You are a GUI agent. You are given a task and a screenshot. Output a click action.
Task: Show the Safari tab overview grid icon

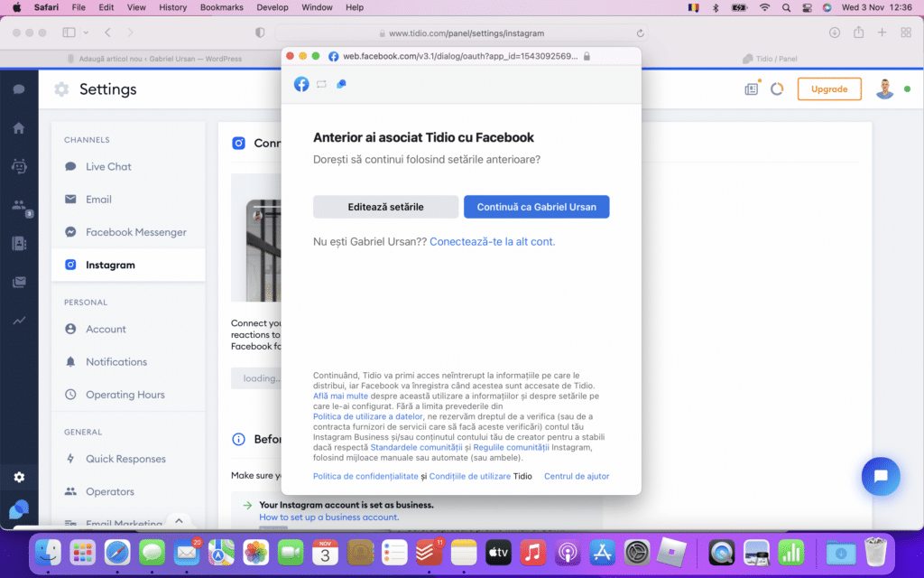pos(906,33)
